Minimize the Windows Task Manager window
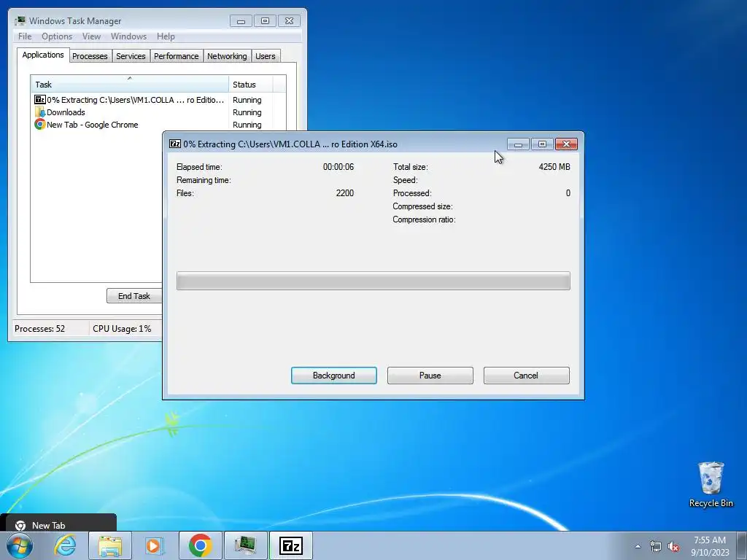The height and width of the screenshot is (560, 747). (x=241, y=20)
